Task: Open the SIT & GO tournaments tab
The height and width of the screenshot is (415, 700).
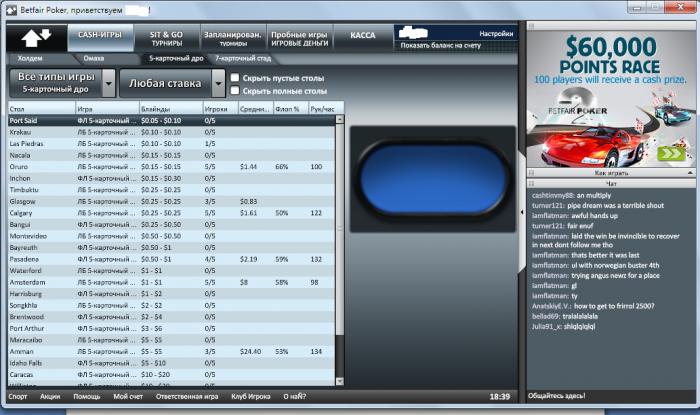Action: 167,38
